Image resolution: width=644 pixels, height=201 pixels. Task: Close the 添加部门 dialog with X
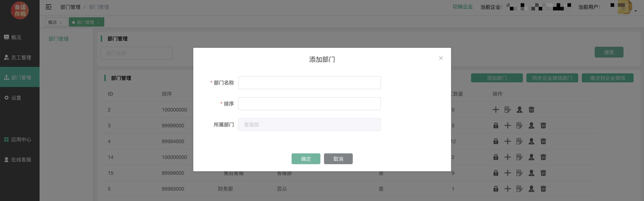coord(441,58)
